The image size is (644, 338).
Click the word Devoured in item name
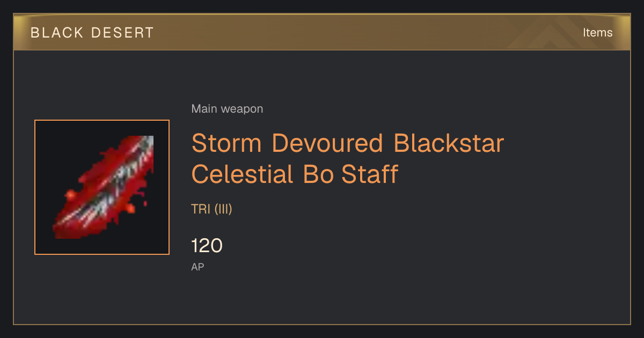click(327, 143)
